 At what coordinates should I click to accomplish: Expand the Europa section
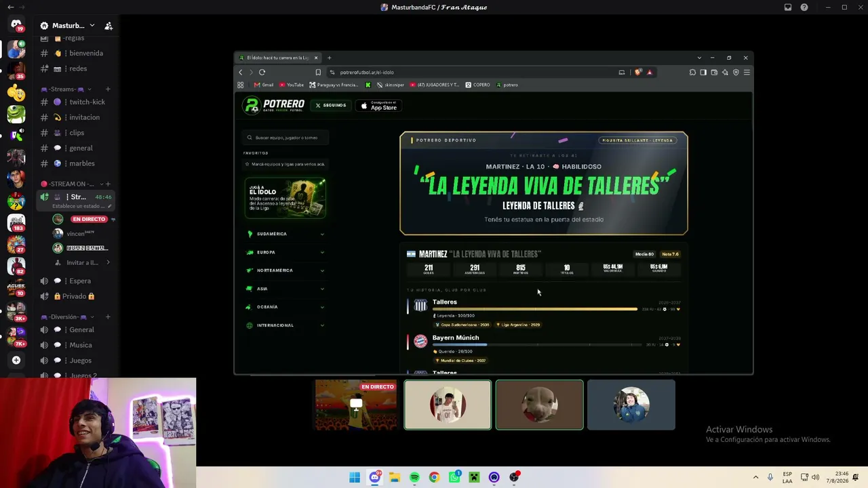click(x=285, y=252)
